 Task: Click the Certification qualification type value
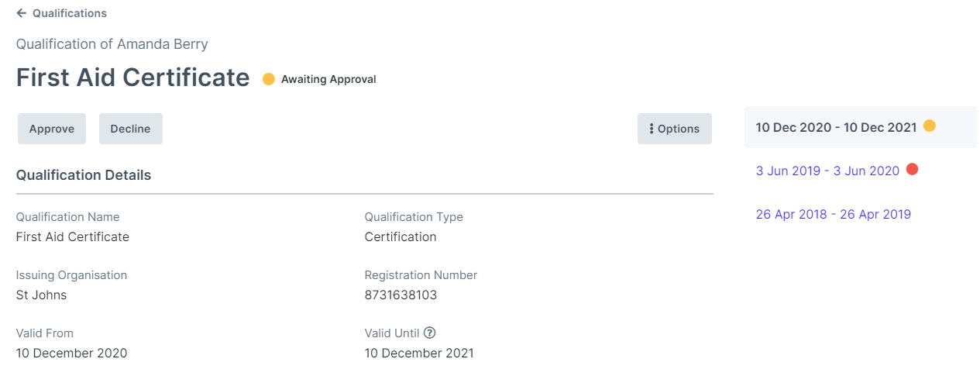coord(401,236)
